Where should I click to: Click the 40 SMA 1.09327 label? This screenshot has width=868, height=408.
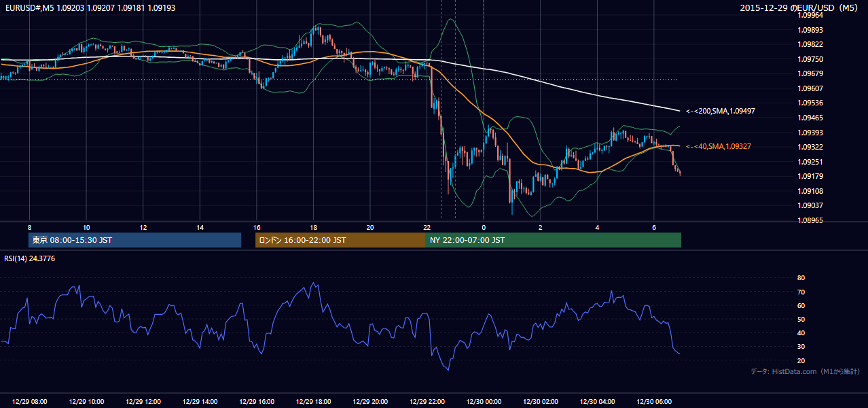tap(718, 146)
